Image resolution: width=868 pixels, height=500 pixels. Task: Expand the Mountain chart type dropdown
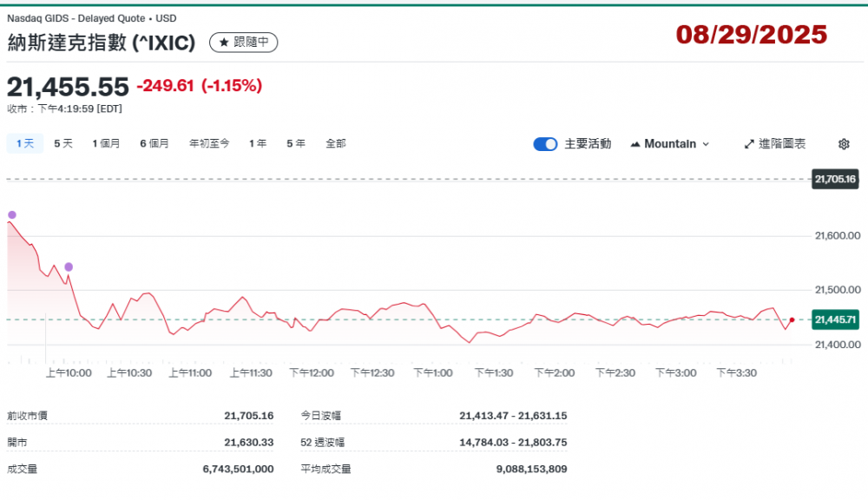(669, 144)
